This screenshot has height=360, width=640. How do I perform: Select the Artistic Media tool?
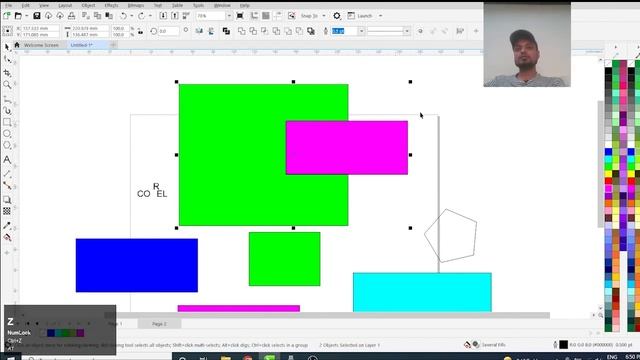coord(7,111)
